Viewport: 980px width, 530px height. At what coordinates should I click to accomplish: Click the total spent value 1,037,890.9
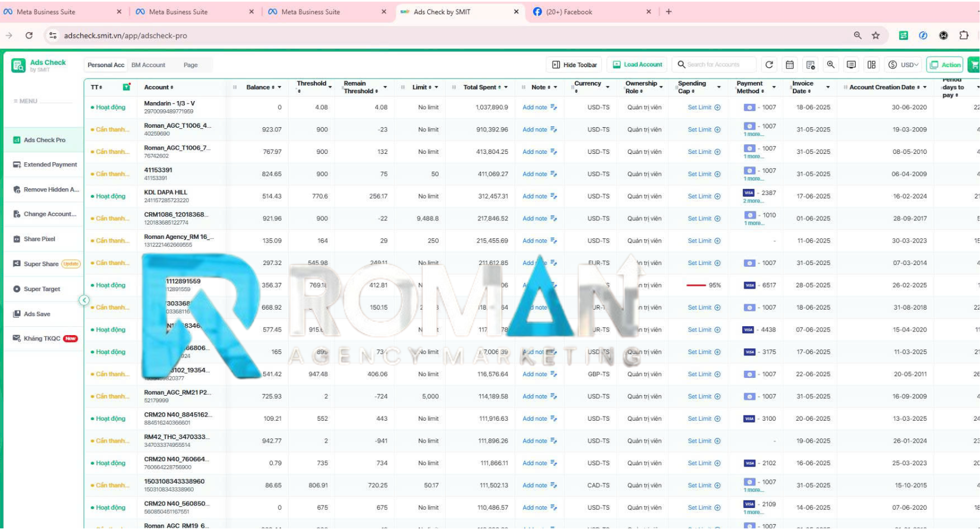(x=491, y=108)
